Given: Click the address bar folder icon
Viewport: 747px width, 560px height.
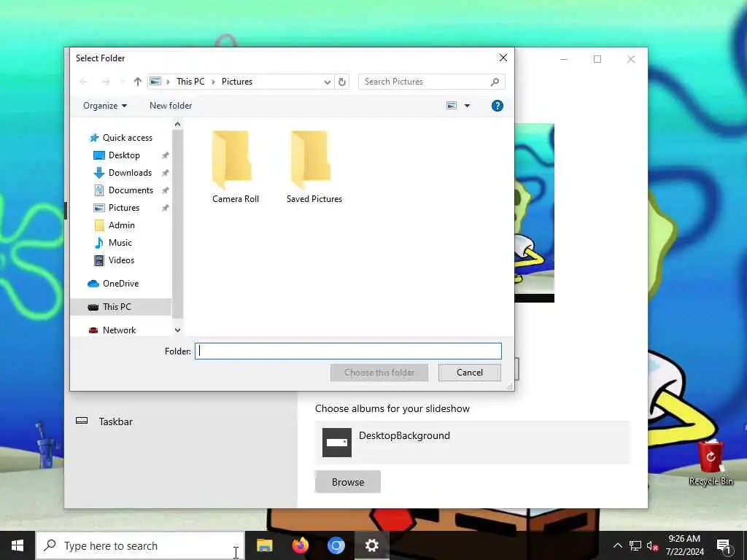Looking at the screenshot, I should (155, 82).
